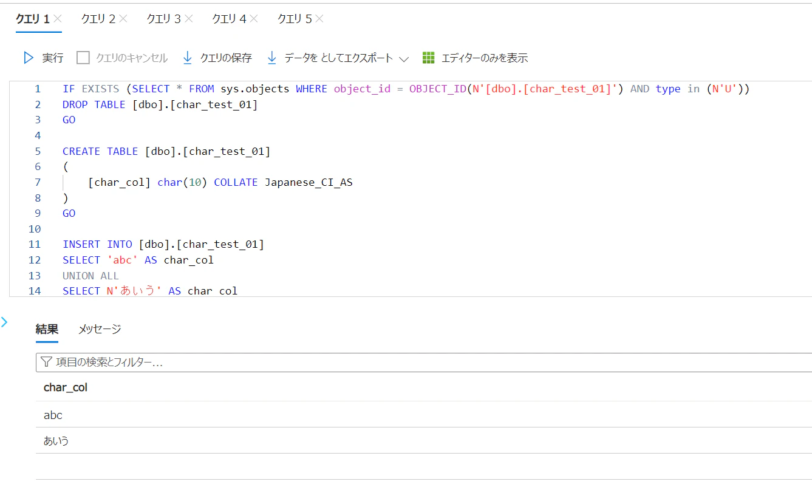Click the filter funnel icon in the search box
Viewport: 812px width, 504px height.
pyautogui.click(x=46, y=363)
